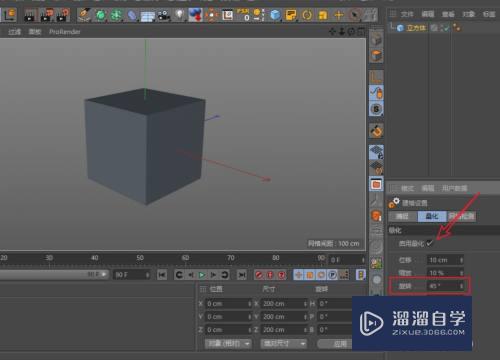This screenshot has width=500, height=360.
Task: Toggle record position key button
Action: click(x=299, y=275)
